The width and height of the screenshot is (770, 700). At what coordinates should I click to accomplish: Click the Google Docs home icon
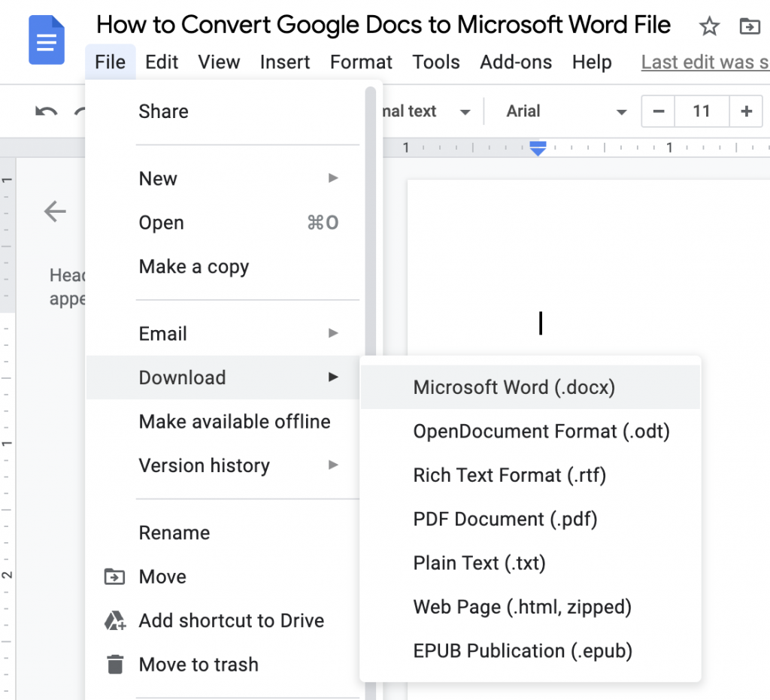pyautogui.click(x=47, y=40)
